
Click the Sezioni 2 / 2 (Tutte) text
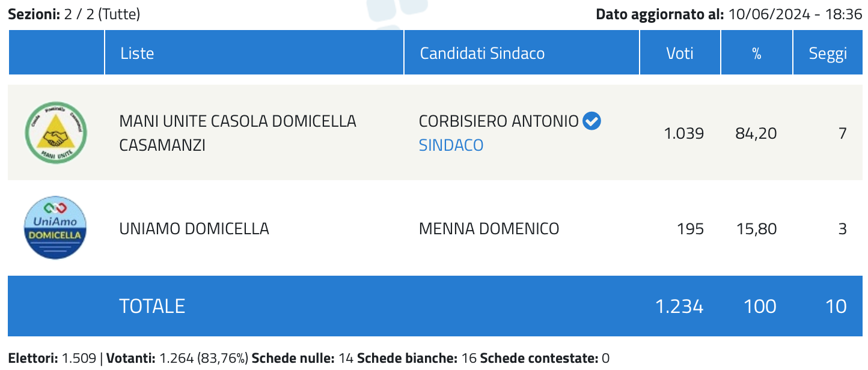[x=74, y=14]
